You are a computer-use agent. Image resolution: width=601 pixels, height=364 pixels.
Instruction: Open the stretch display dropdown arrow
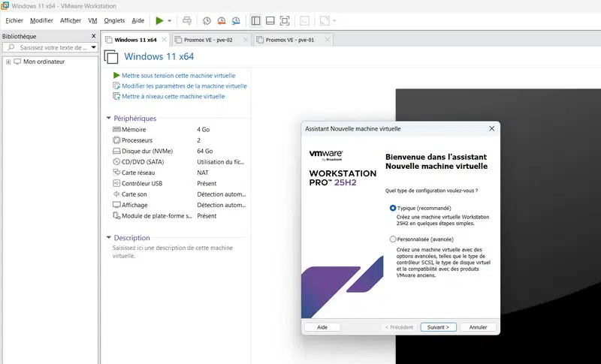(334, 21)
